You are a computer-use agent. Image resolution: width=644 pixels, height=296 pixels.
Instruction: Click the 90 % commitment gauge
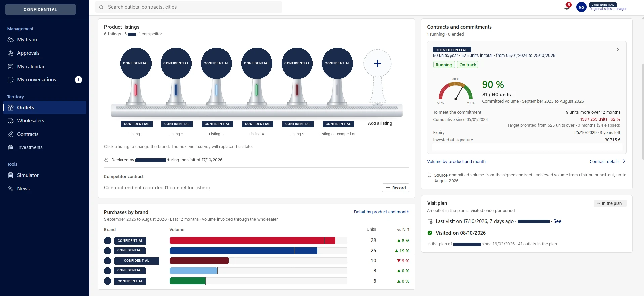(456, 90)
